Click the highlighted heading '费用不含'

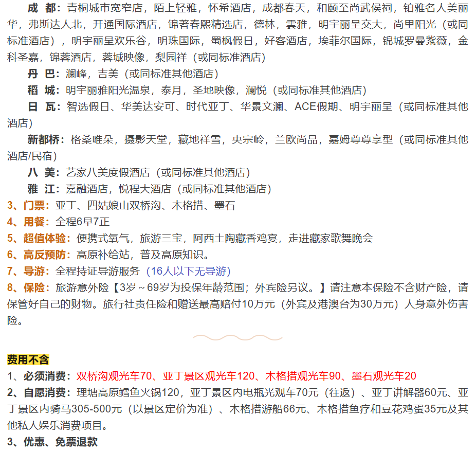28,360
